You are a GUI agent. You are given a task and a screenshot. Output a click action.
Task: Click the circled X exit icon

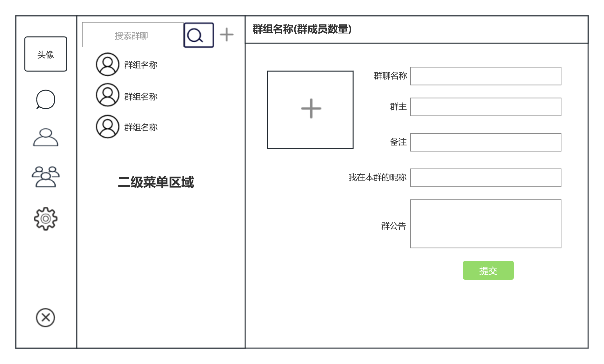tap(45, 317)
